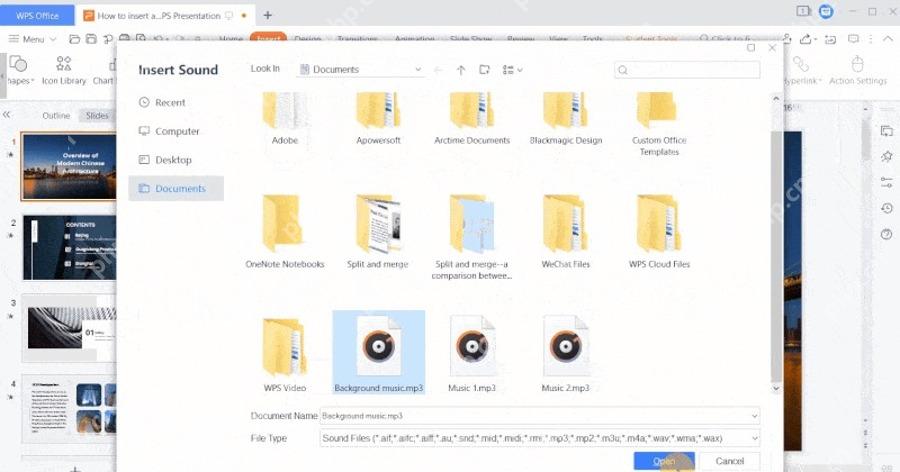
Task: Open Action Settings in ribbon
Action: (858, 70)
